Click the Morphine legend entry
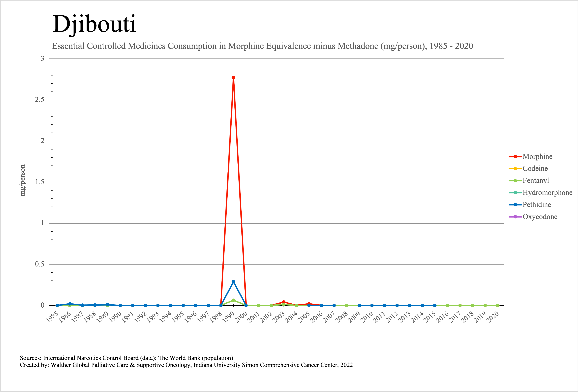Viewport: 579px width, 392px height. [537, 157]
